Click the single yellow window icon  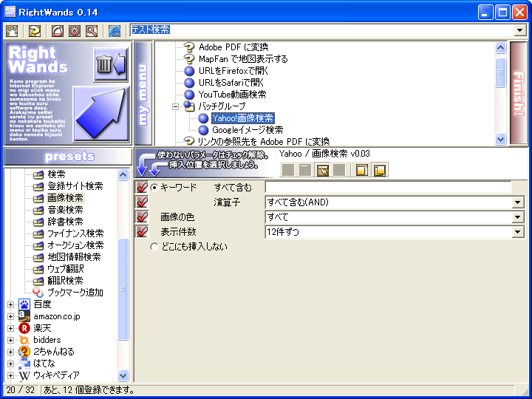tap(361, 170)
